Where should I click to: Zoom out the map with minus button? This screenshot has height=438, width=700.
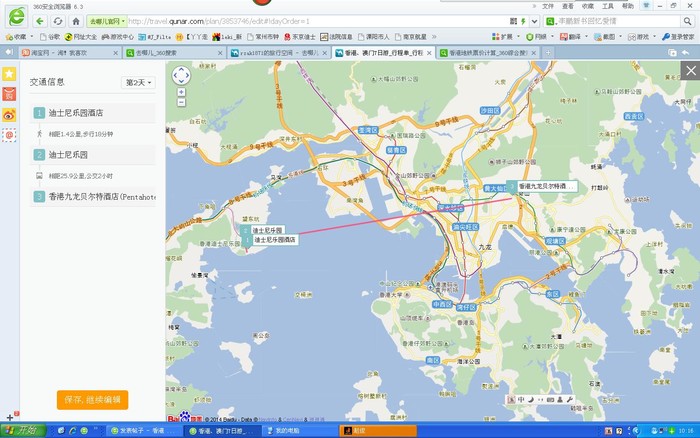(181, 102)
